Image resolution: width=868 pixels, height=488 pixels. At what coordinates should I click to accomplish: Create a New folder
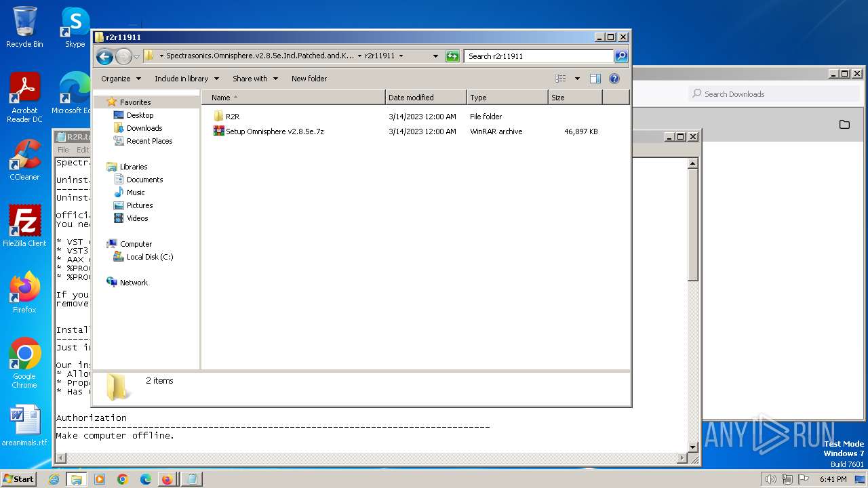tap(309, 79)
